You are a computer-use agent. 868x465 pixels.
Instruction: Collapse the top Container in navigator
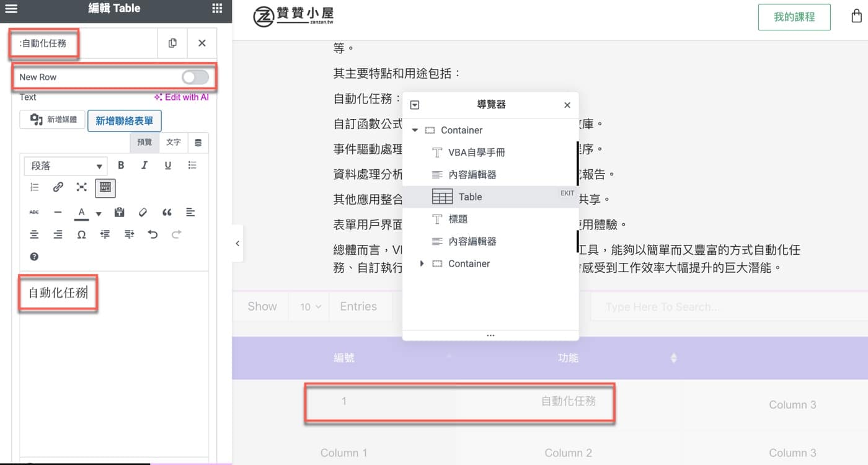(415, 130)
